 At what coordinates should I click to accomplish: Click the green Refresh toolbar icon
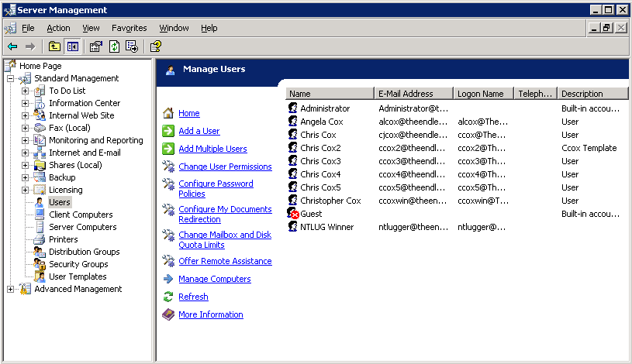point(115,46)
